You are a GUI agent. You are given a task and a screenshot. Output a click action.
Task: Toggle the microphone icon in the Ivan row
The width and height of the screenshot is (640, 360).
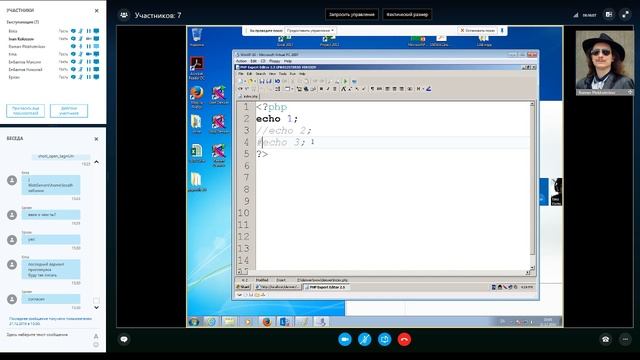coord(81,39)
